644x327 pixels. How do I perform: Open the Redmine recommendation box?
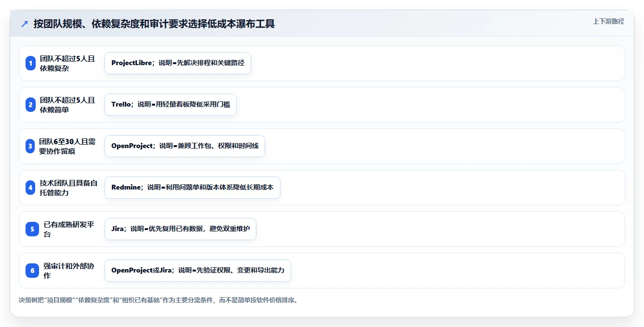[192, 188]
